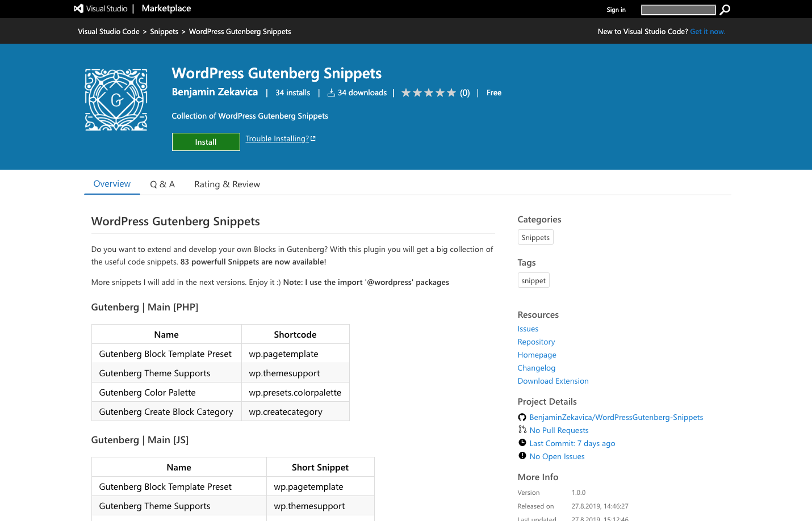Viewport: 812px width, 521px height.
Task: Click the Free price label
Action: click(493, 93)
